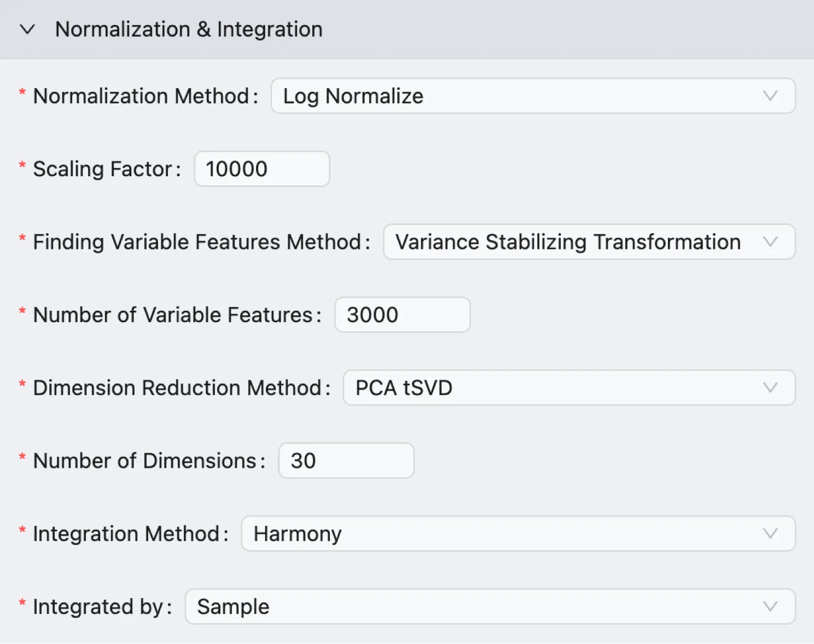Edit the Number of Variable Features field

[402, 315]
